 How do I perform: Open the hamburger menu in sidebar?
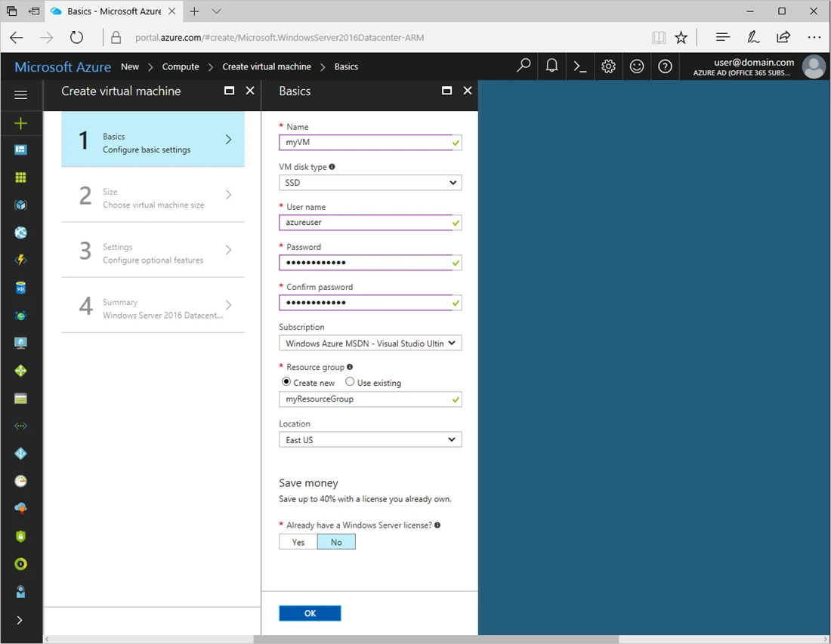coord(20,94)
